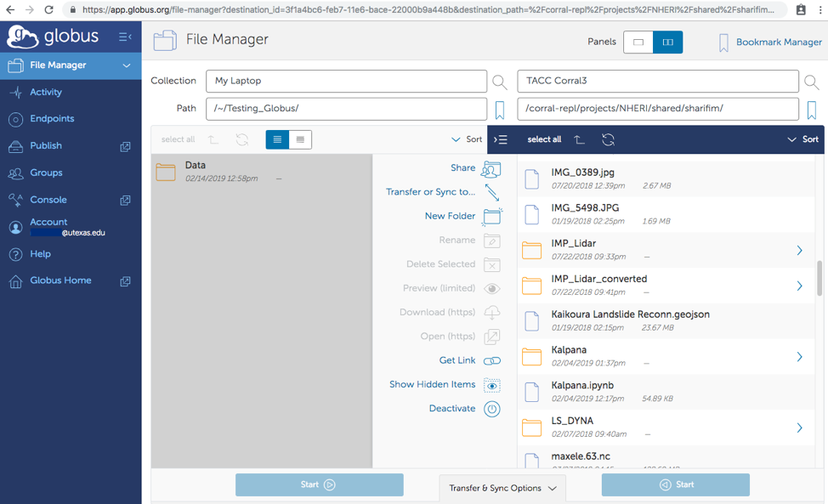Click the Globus cloud logo
The height and width of the screenshot is (504, 828).
(x=23, y=37)
